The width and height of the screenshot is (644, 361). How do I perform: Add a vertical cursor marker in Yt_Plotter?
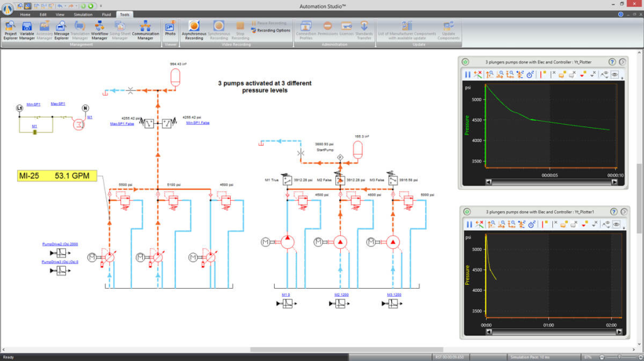click(543, 74)
